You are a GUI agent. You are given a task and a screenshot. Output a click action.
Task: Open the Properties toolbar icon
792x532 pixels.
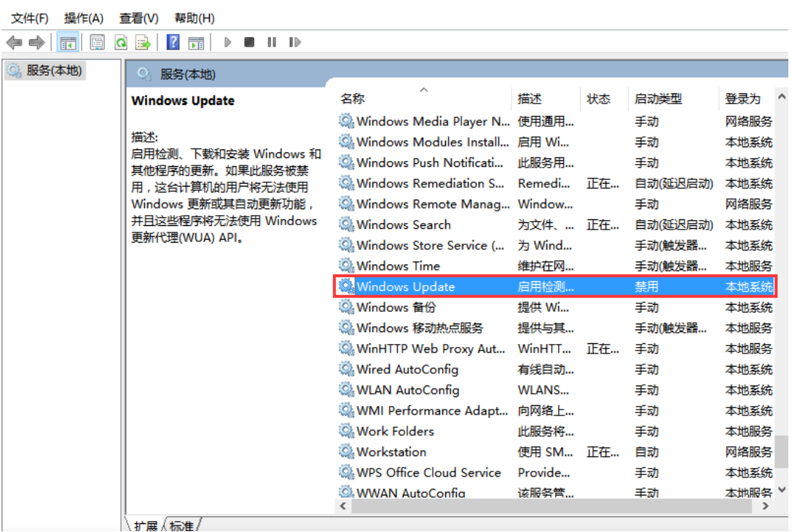coord(97,43)
